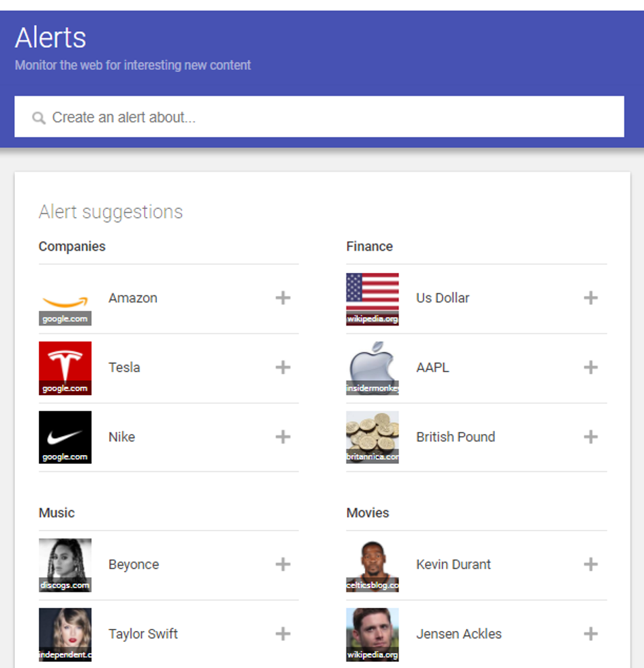Viewport: 644px width, 668px height.
Task: Click the Beyonce photo thumbnail
Action: 65,564
